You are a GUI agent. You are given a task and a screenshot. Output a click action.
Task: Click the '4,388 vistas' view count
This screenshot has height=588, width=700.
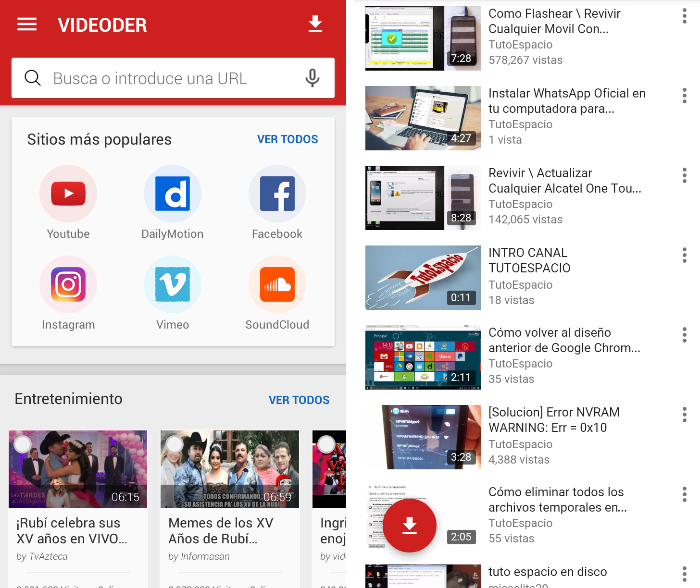point(519,460)
